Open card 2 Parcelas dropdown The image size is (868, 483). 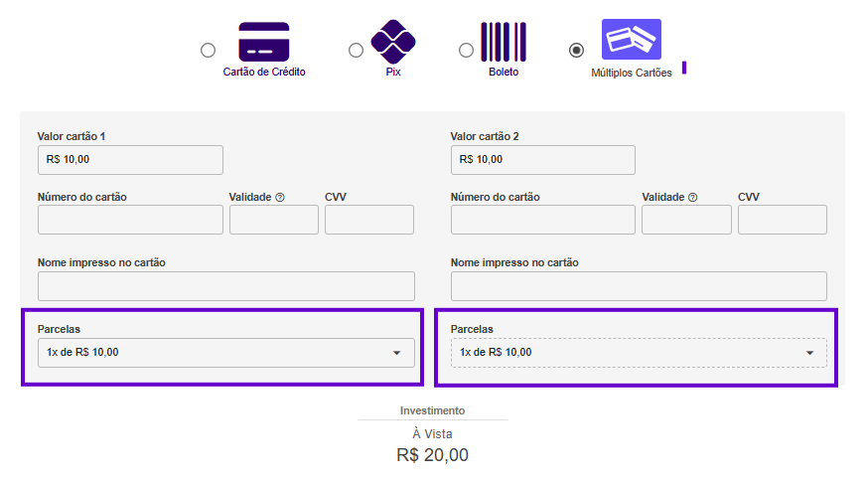(639, 353)
